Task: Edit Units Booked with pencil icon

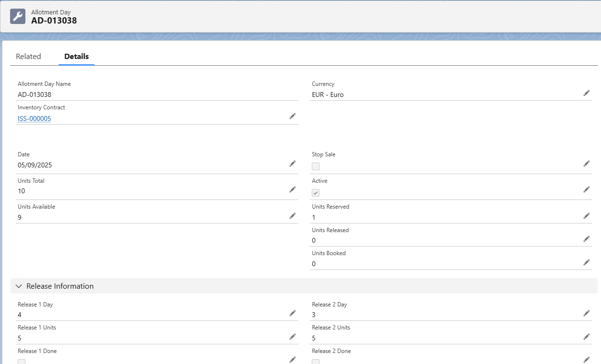Action: coord(586,262)
